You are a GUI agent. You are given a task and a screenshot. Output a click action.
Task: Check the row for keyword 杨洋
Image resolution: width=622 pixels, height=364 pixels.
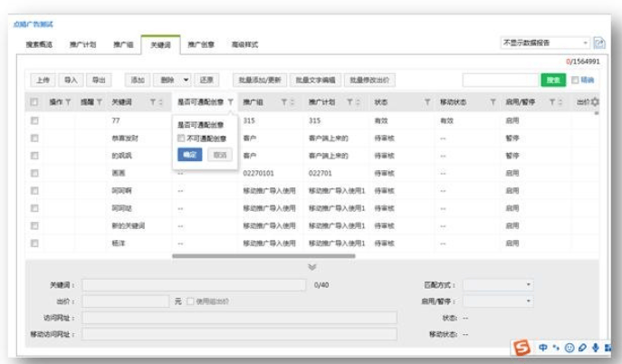pos(34,243)
